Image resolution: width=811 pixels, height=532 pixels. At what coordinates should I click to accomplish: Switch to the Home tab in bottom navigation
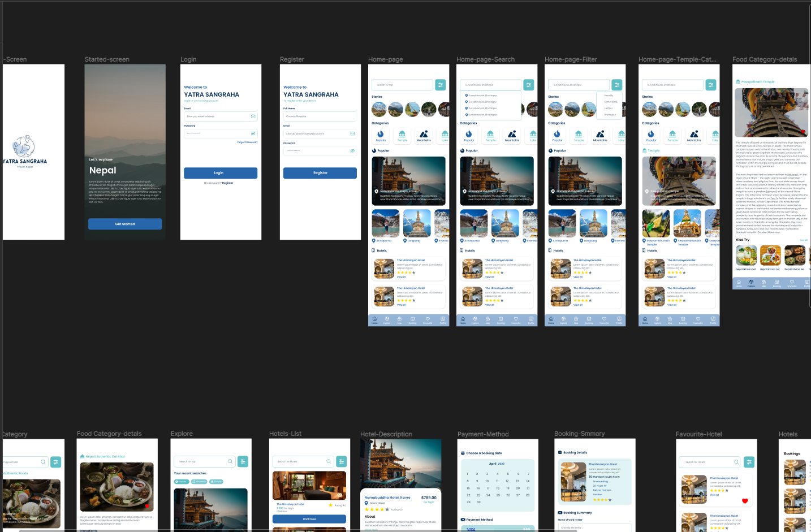374,319
